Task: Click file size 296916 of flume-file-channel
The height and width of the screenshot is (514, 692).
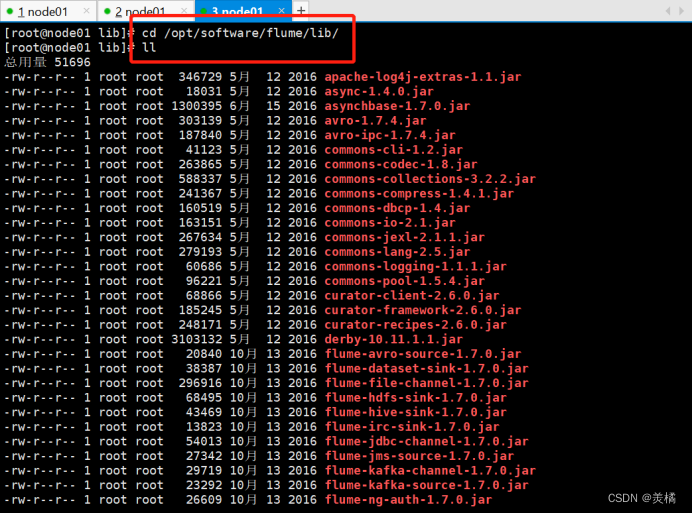Action: [200, 383]
